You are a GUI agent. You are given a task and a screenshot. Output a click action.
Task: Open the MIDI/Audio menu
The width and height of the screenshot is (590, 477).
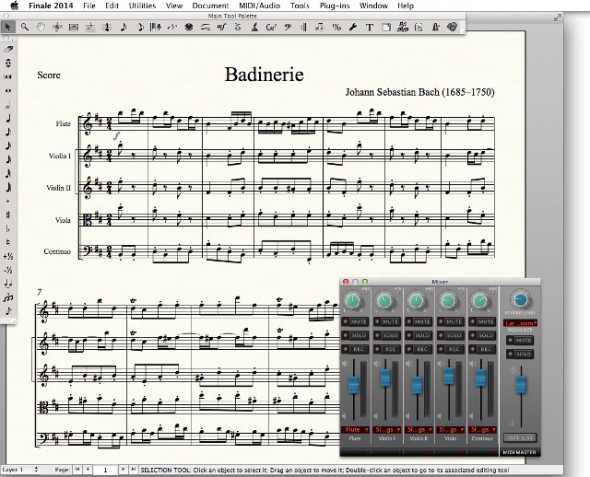[260, 6]
